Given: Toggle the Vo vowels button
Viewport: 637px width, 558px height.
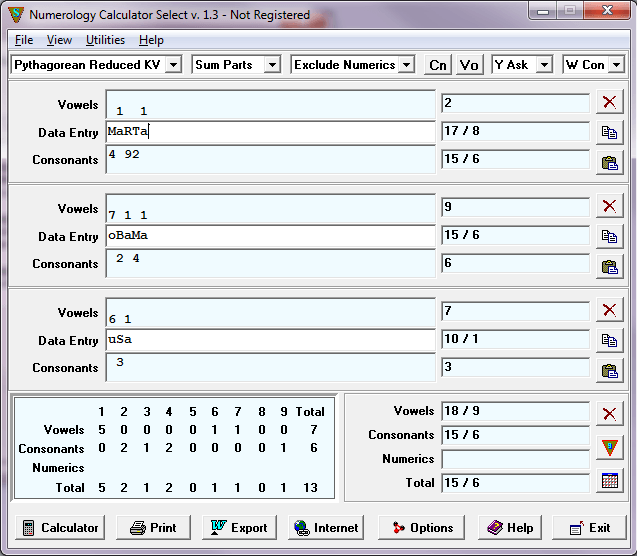Looking at the screenshot, I should pyautogui.click(x=469, y=65).
